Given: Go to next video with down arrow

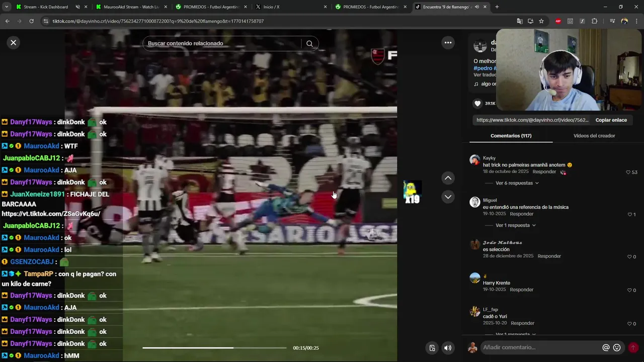Looking at the screenshot, I should (448, 197).
